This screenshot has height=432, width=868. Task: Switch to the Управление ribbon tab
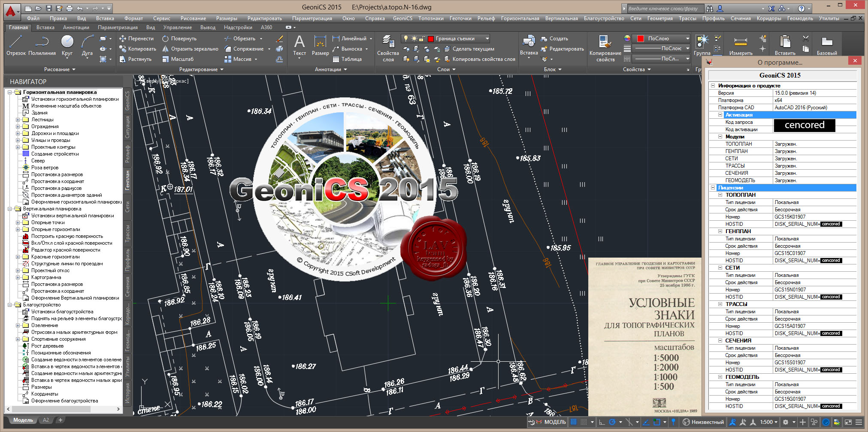pyautogui.click(x=178, y=27)
